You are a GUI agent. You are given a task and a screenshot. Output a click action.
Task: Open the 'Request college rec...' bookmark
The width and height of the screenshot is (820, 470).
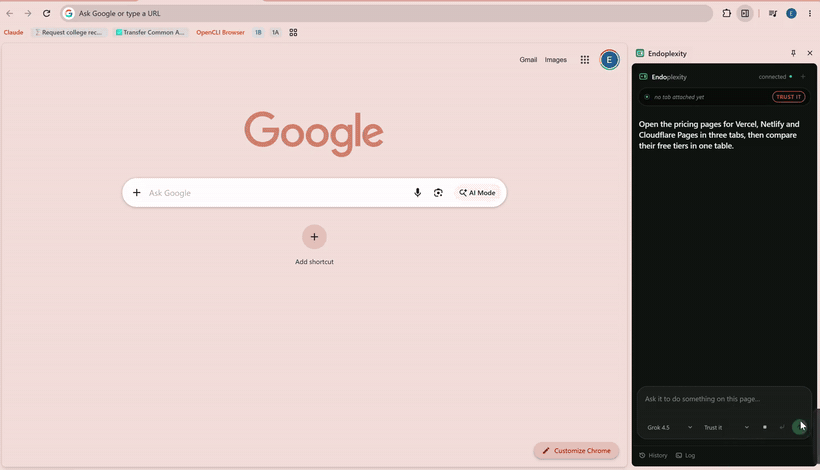pyautogui.click(x=69, y=32)
